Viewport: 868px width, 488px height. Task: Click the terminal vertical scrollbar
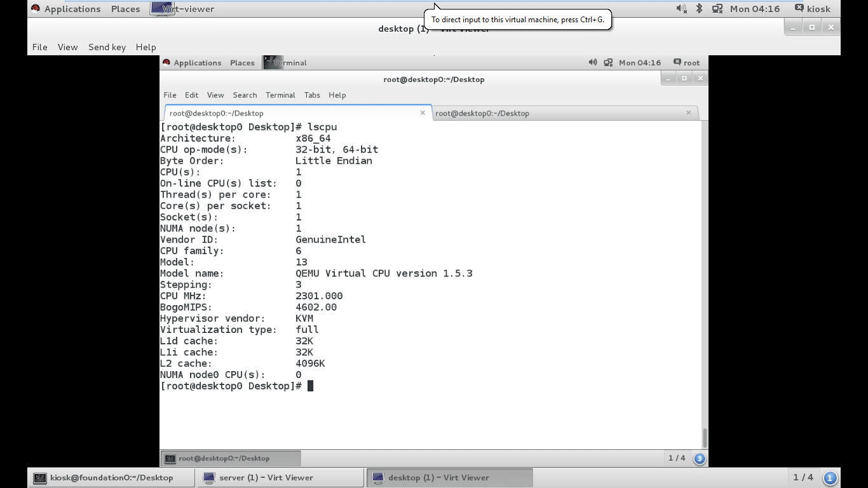tap(704, 438)
